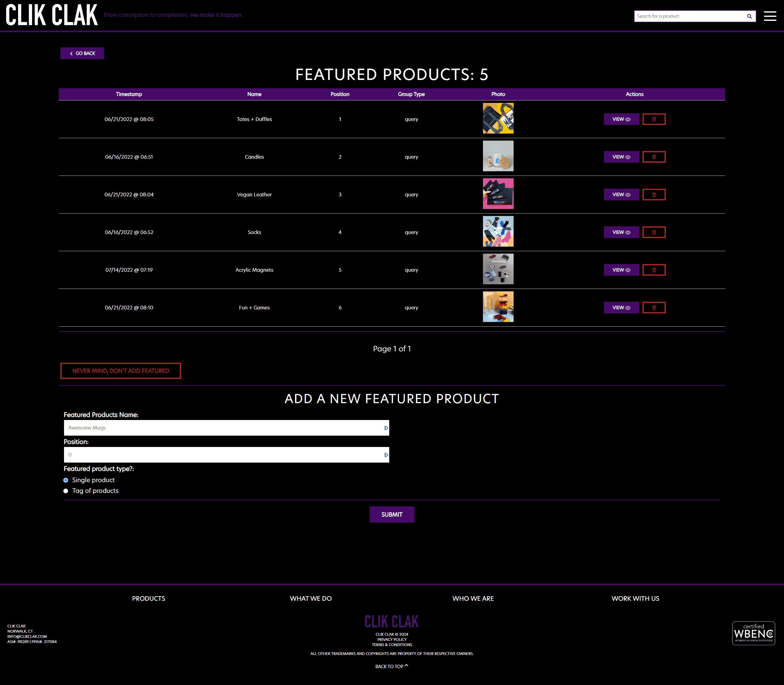Click BACK TO TOP link in footer
Screen dimensions: 784x685
(391, 665)
